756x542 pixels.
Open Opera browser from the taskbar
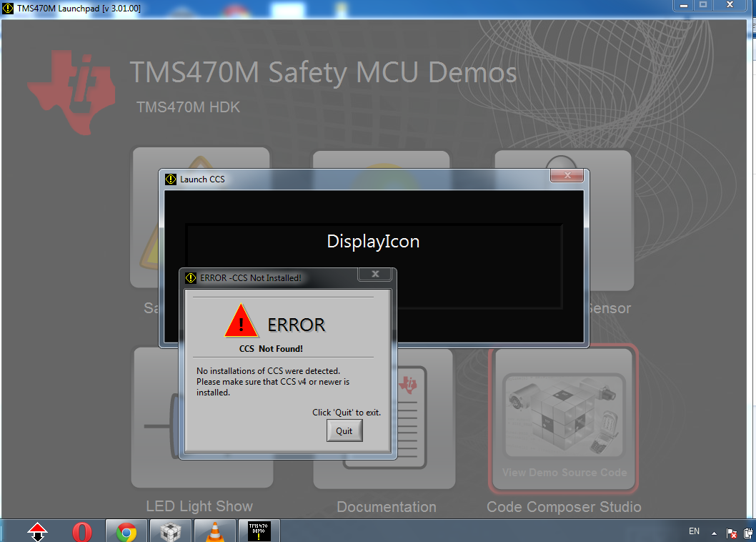(x=82, y=531)
